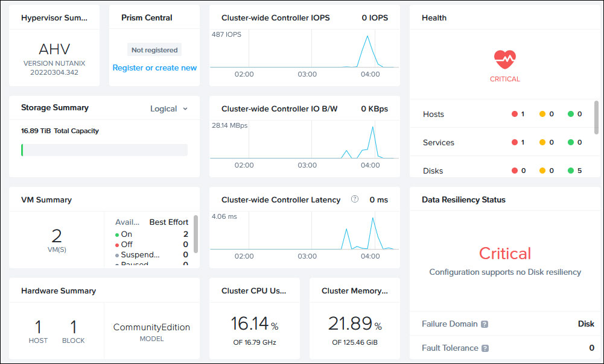The height and width of the screenshot is (364, 604).
Task: Click the green status dot in Disks row
Action: (571, 171)
